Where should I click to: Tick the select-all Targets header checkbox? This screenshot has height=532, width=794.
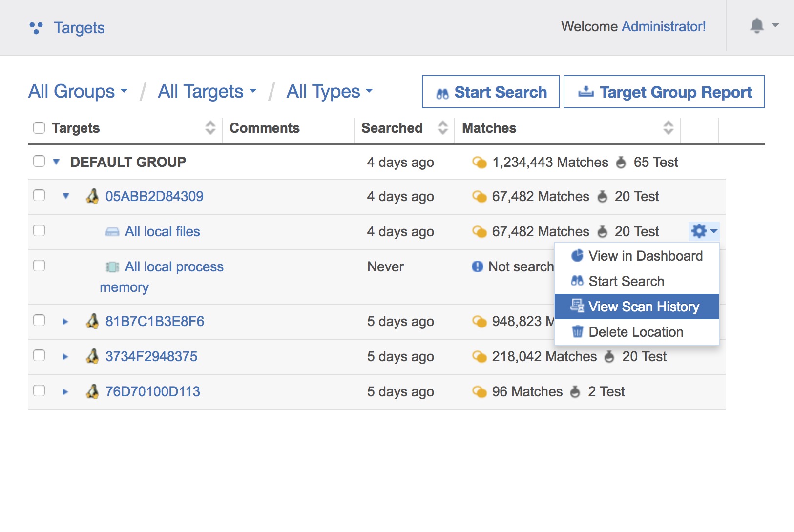[x=39, y=128]
